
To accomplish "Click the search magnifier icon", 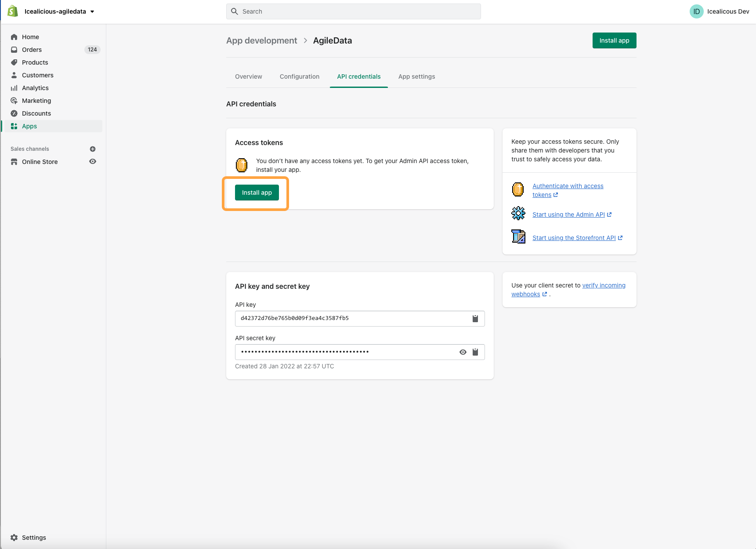I will (235, 11).
